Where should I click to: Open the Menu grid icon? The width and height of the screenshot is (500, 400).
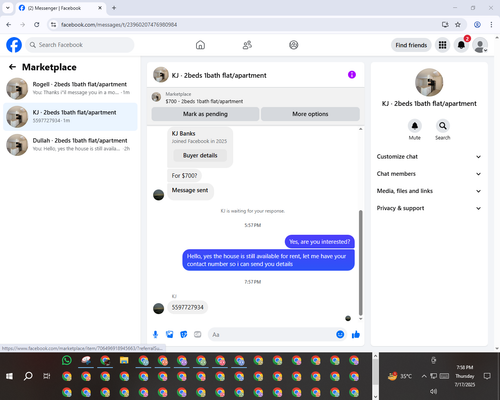[442, 45]
